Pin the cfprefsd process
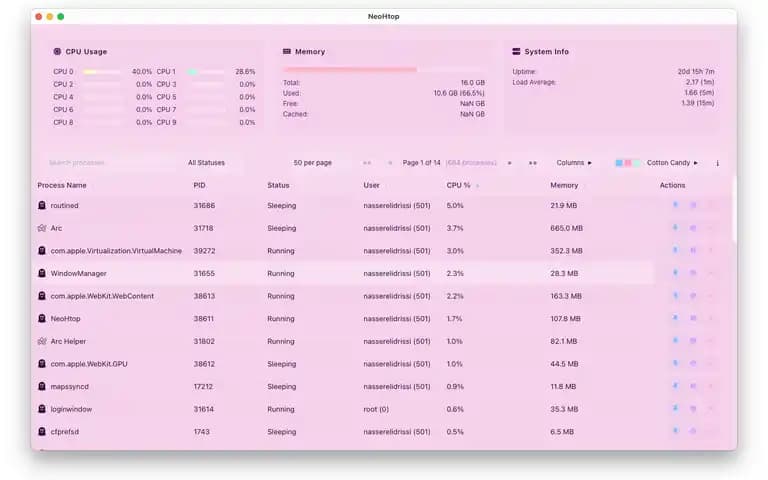The height and width of the screenshot is (480, 768). click(x=675, y=431)
